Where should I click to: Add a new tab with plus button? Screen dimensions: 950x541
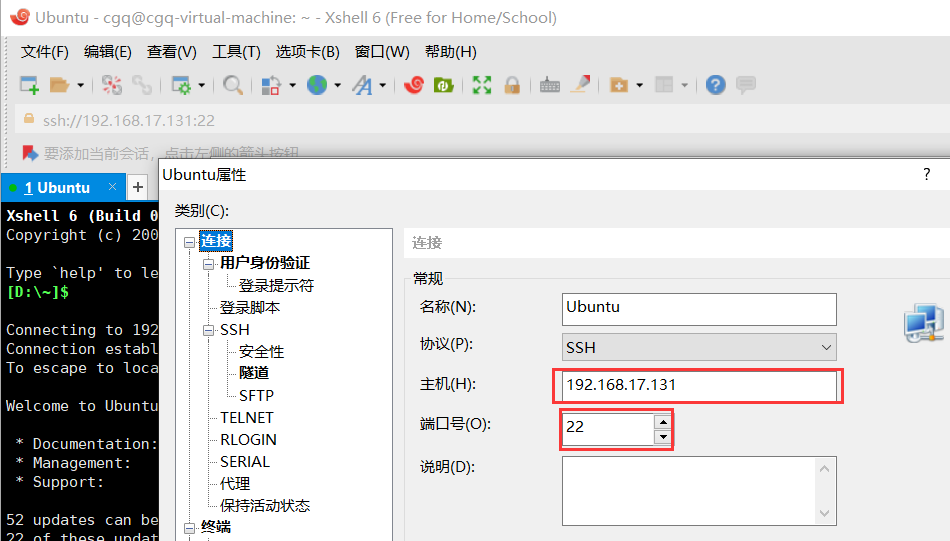[138, 187]
